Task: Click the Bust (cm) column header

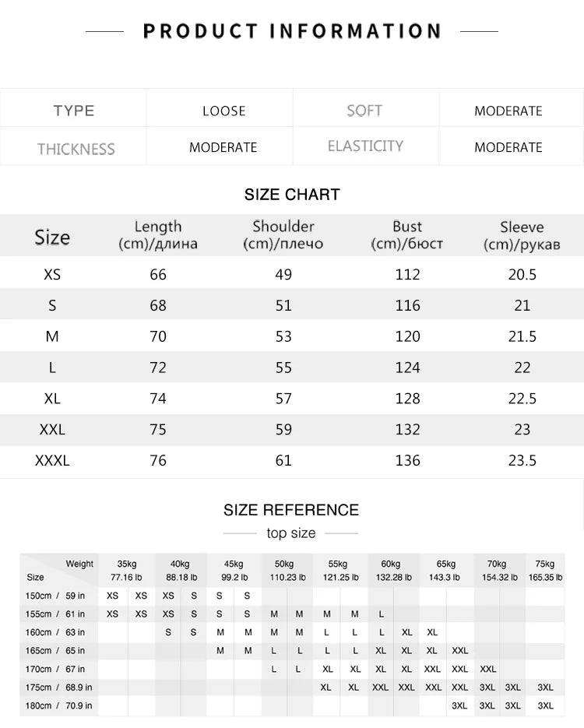Action: (407, 235)
